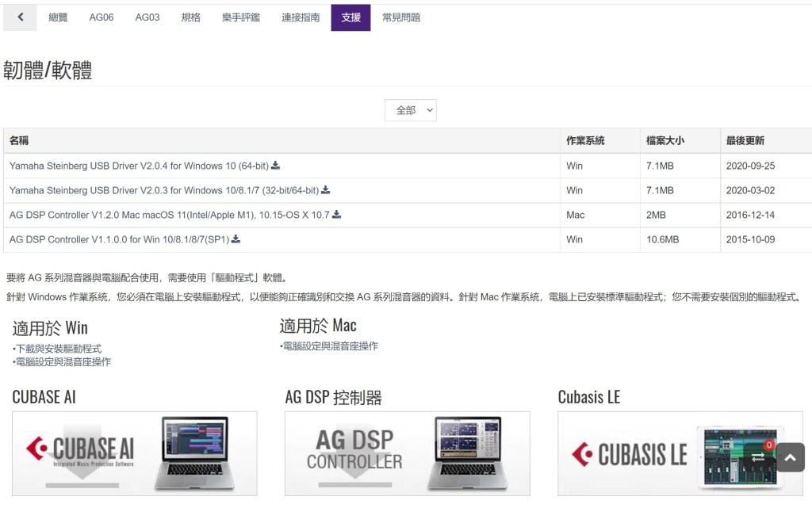This screenshot has height=508, width=812.
Task: Open Yamaha Steinberg USB Driver V2.0.4 link
Action: (x=139, y=166)
